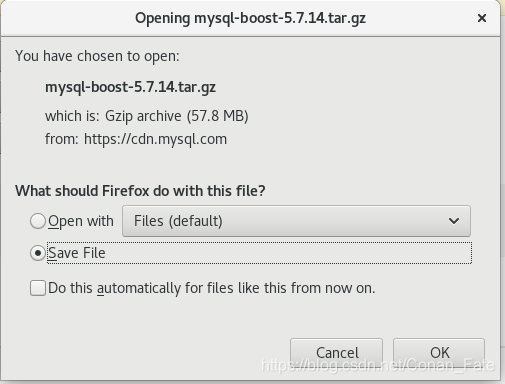505x384 pixels.
Task: Cancel the download dialog
Action: point(336,353)
